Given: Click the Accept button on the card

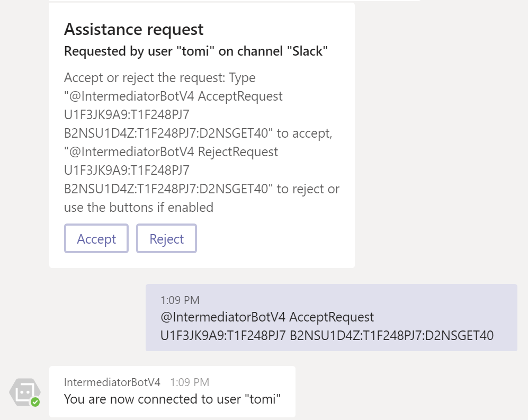Looking at the screenshot, I should pyautogui.click(x=96, y=239).
